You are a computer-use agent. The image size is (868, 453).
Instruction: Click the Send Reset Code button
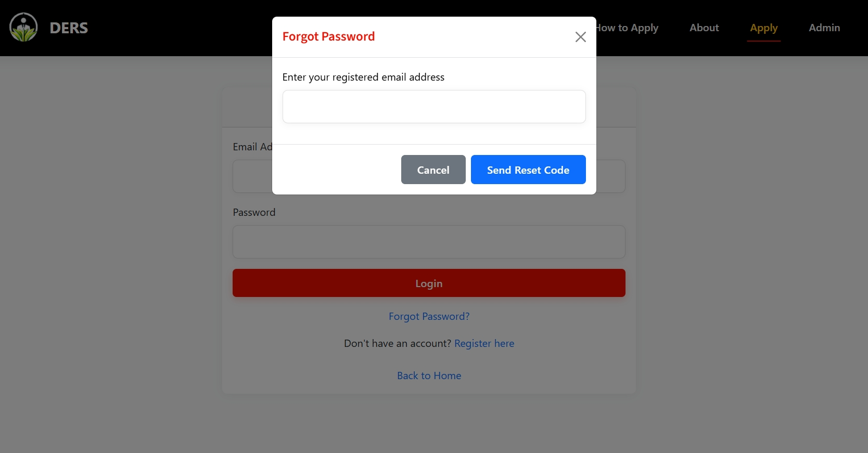click(x=528, y=170)
